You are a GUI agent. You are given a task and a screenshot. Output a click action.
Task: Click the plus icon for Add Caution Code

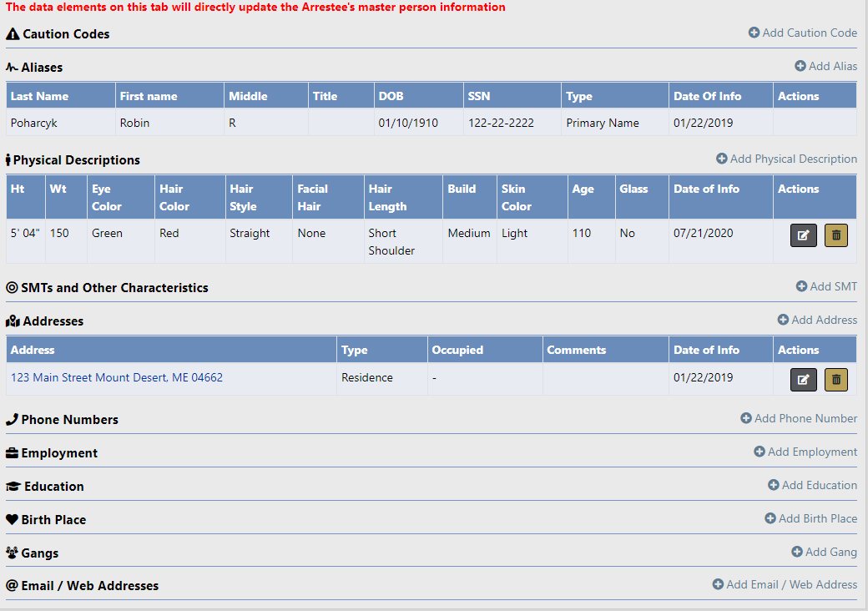click(754, 33)
